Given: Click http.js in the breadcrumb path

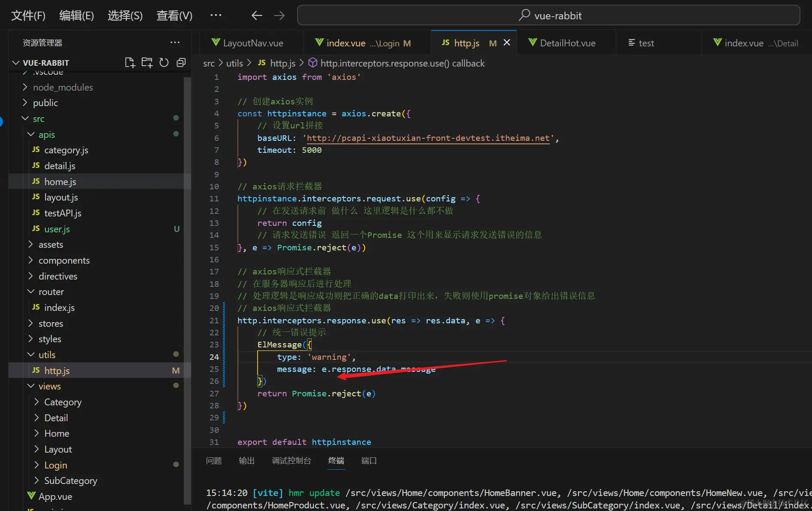Looking at the screenshot, I should (x=277, y=63).
